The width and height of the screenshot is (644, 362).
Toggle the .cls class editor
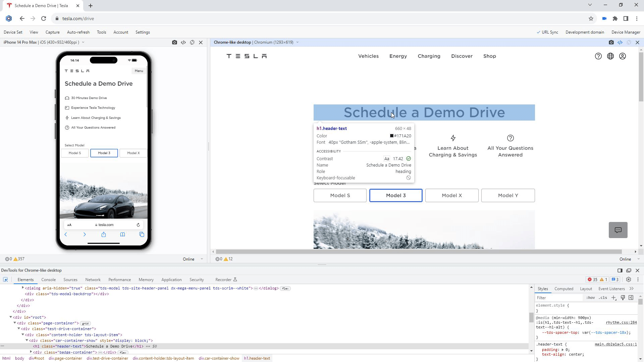click(x=603, y=298)
